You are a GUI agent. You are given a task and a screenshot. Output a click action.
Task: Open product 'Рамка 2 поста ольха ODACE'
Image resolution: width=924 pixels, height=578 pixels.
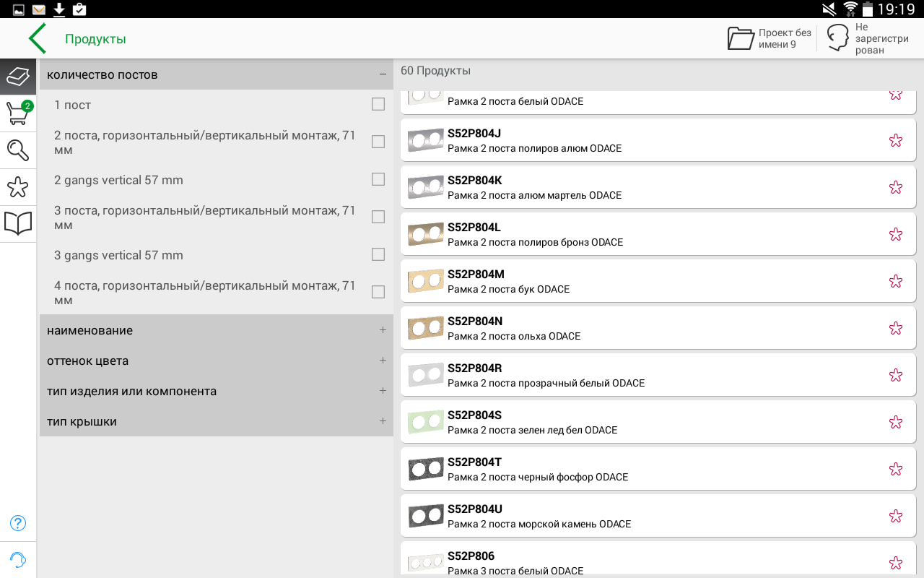tap(658, 328)
